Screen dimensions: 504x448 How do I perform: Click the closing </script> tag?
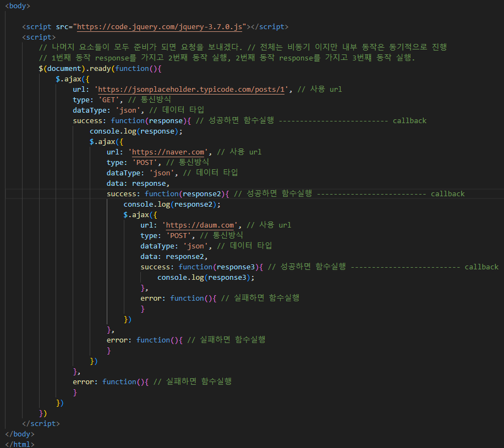pos(41,424)
